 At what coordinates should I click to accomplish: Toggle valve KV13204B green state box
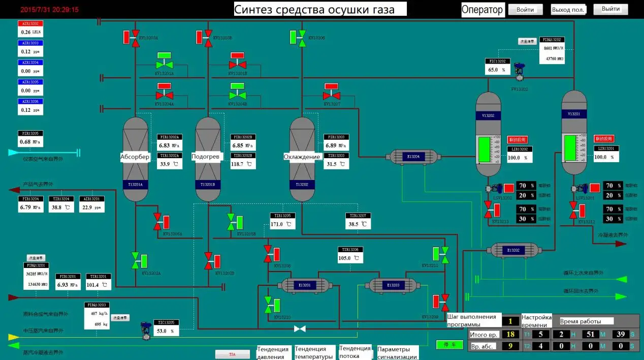click(x=237, y=86)
